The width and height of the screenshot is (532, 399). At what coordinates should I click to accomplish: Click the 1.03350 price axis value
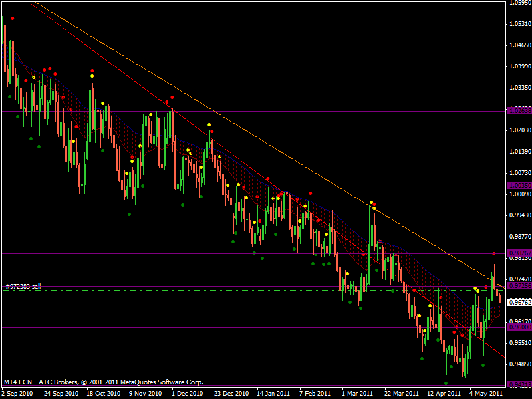(521, 88)
